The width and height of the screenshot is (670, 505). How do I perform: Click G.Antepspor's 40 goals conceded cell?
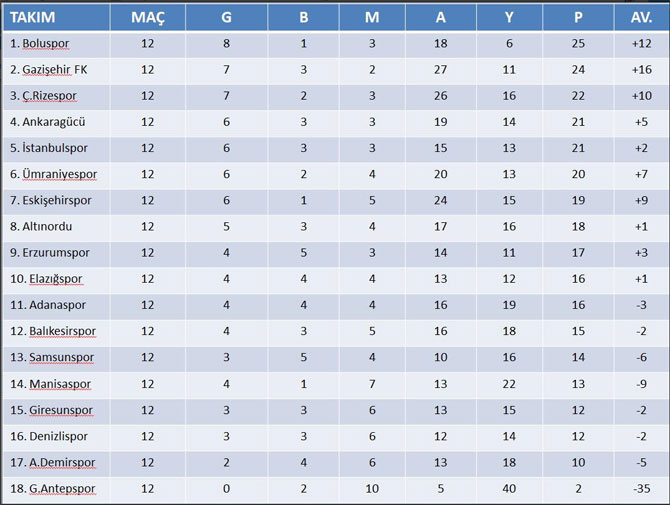coord(509,489)
